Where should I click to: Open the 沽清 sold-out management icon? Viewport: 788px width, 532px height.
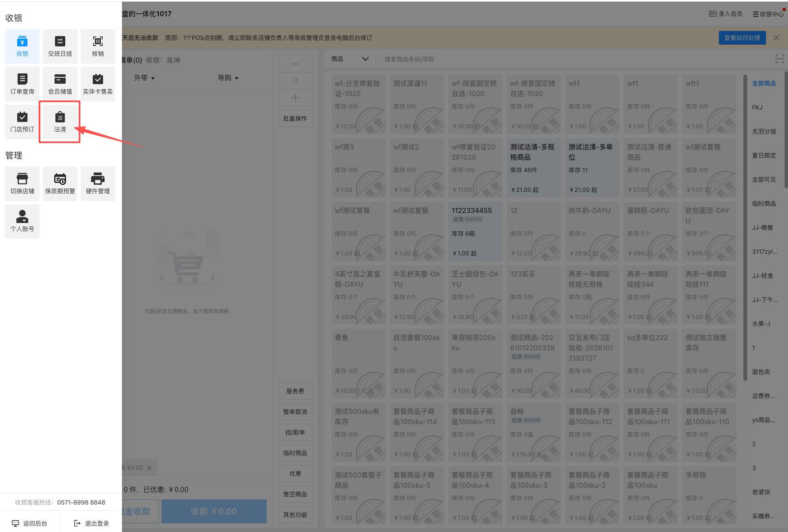tap(60, 122)
